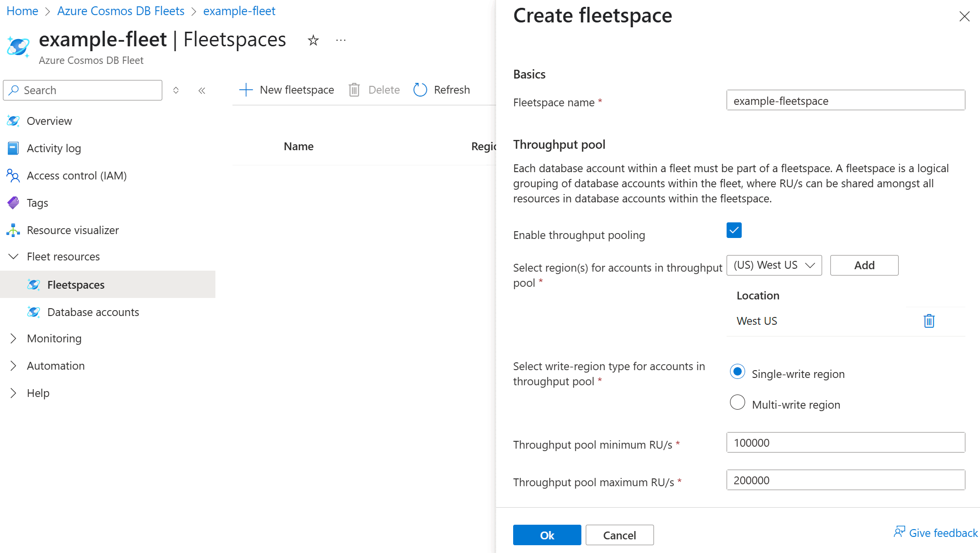Click the star to favorite example-fleet

point(313,40)
